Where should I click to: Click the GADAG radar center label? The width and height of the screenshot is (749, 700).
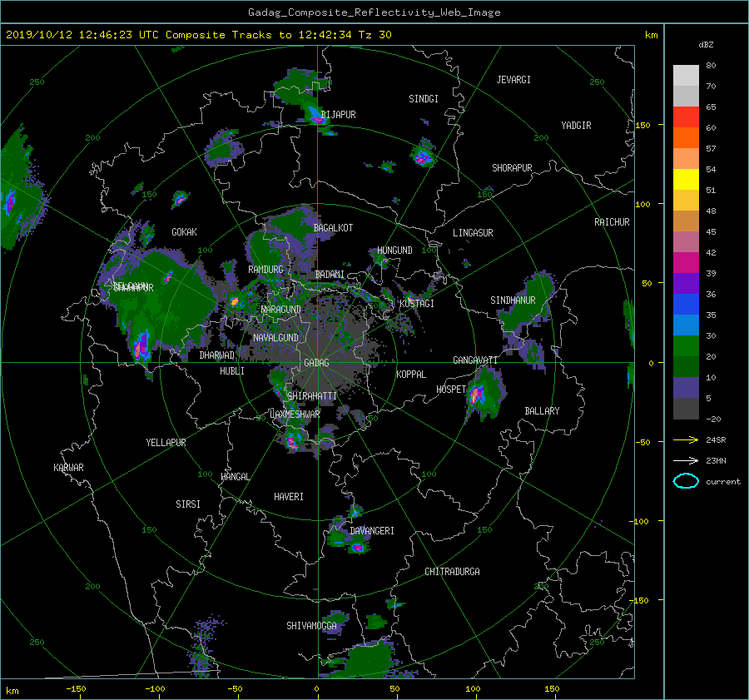317,363
